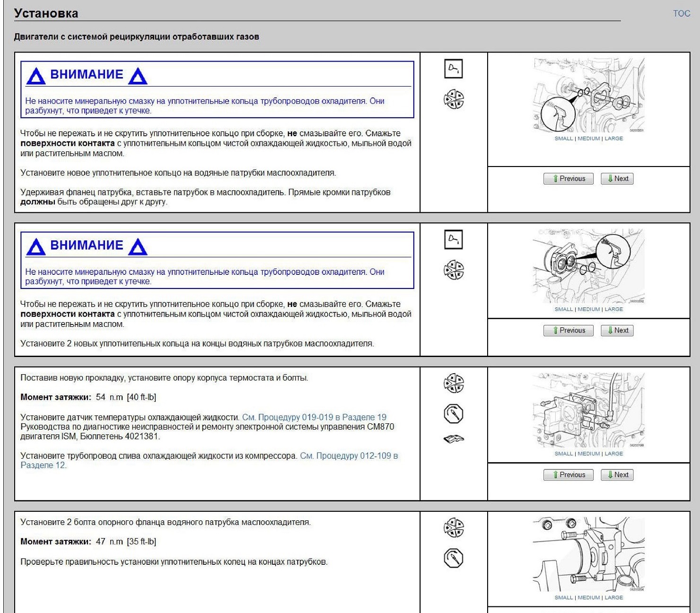Click the lubricate icon in first step
The width and height of the screenshot is (700, 613).
pos(454,69)
